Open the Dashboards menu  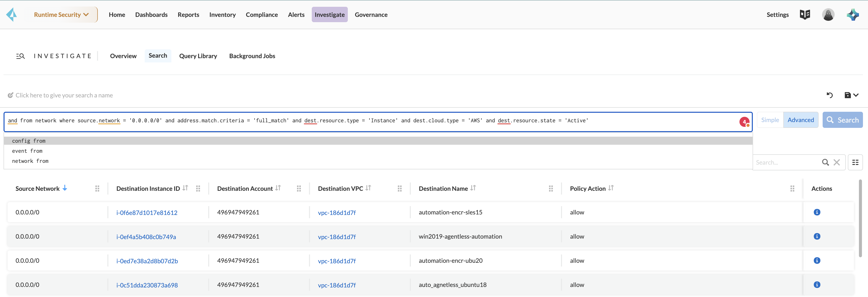coord(151,15)
